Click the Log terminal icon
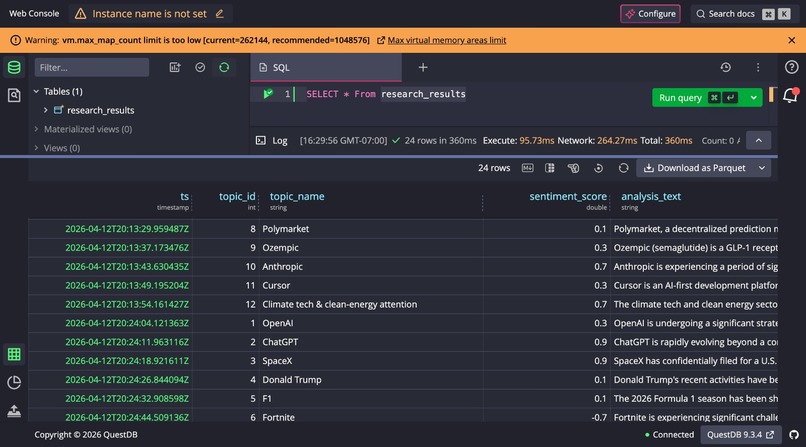 261,140
